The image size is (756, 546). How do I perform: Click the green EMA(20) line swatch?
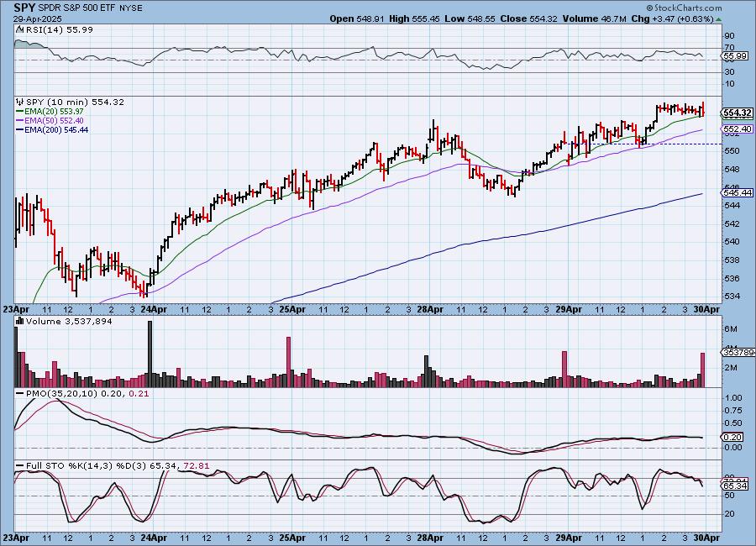[x=20, y=112]
